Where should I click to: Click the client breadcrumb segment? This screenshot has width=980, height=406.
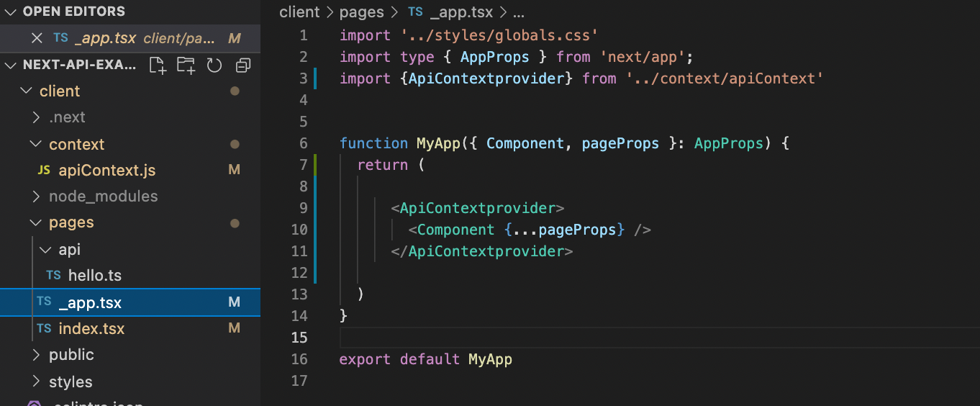299,12
